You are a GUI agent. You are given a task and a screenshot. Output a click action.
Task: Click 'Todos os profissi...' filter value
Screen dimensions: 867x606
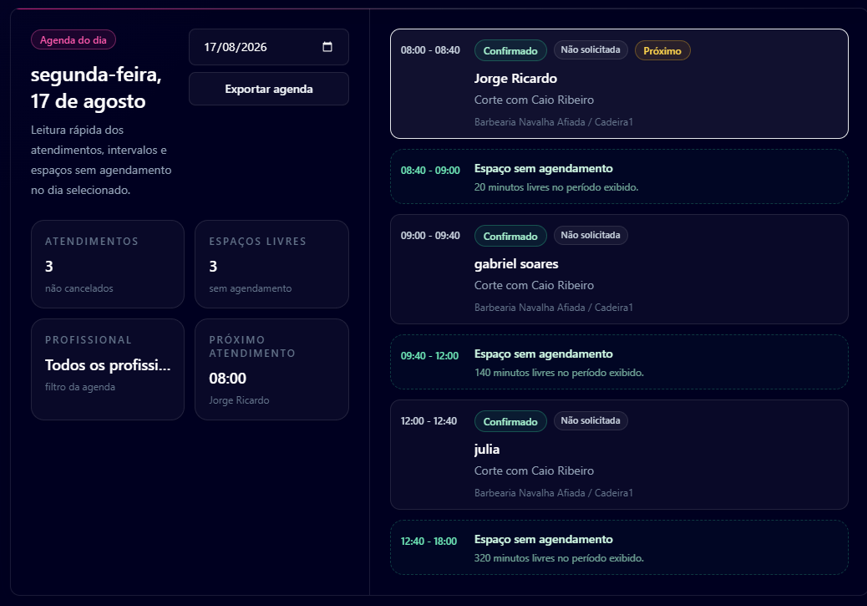tap(108, 365)
